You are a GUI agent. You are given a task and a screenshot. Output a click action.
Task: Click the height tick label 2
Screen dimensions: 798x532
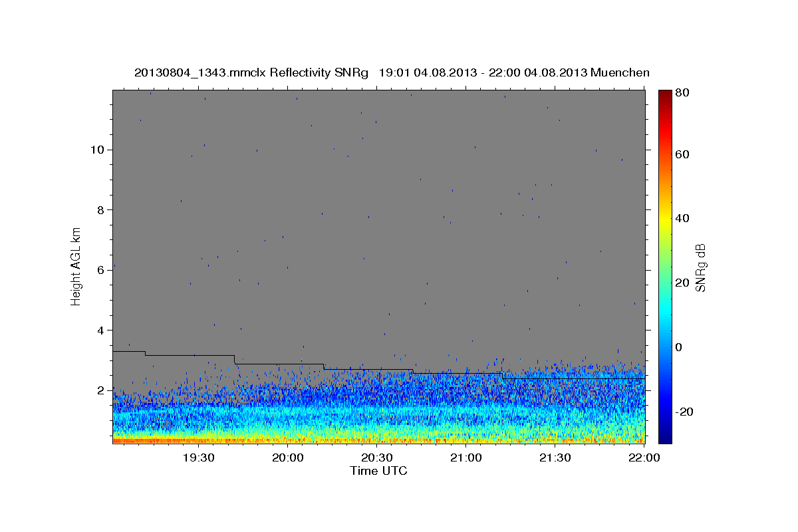click(x=102, y=390)
